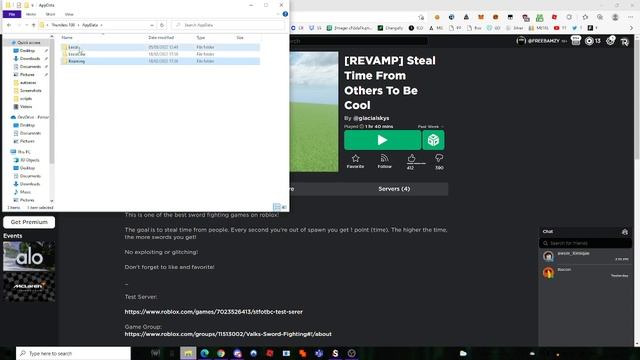The width and height of the screenshot is (640, 360).
Task: Click the thumbs-down dislike icon
Action: click(439, 158)
